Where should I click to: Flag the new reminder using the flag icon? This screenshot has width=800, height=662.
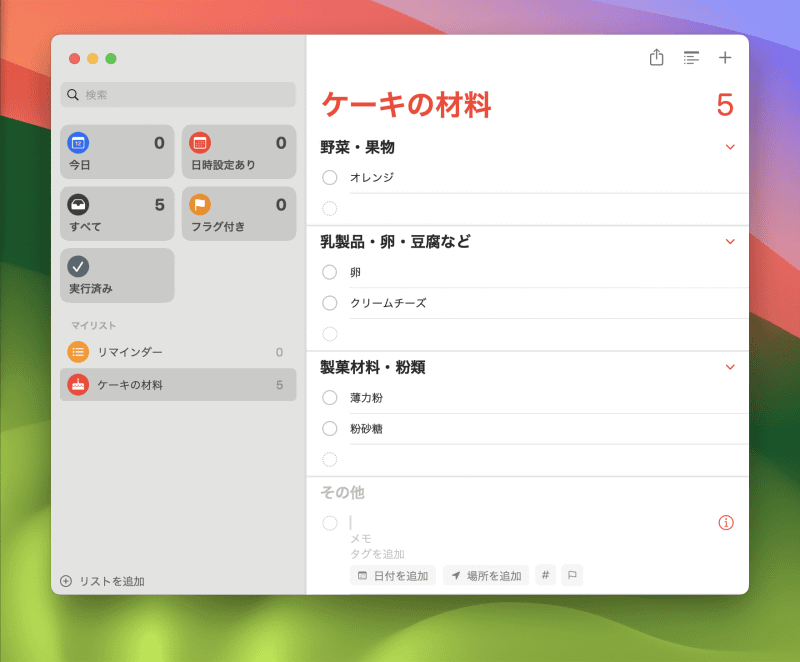(571, 575)
